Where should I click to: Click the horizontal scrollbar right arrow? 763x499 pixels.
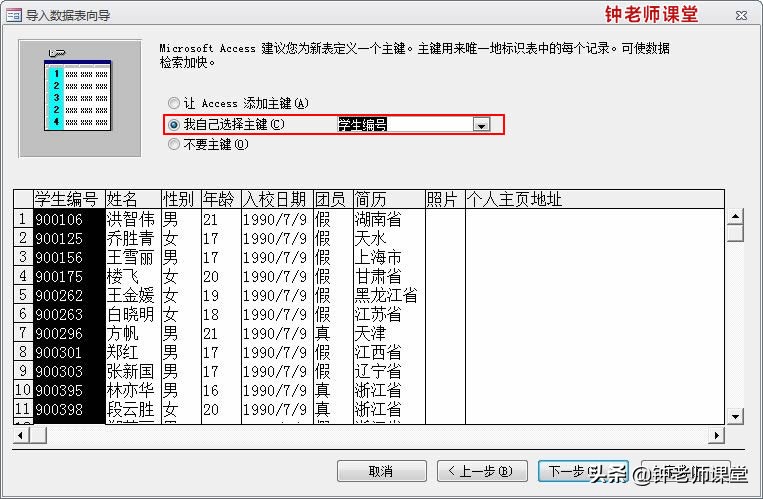click(716, 435)
